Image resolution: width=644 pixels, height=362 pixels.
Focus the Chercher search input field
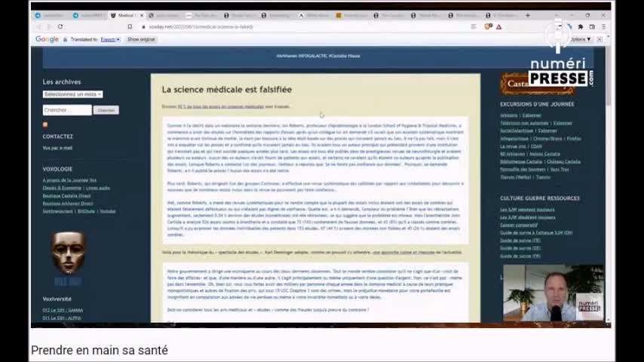(67, 110)
